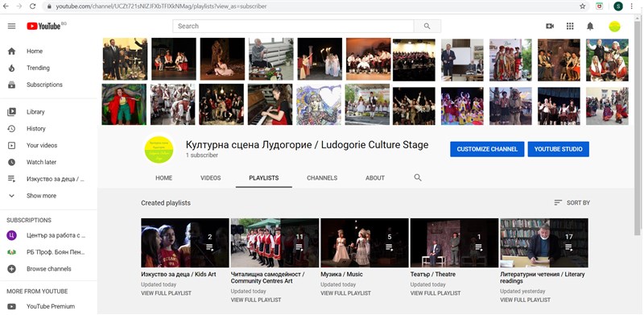The width and height of the screenshot is (644, 315).
Task: Switch to the CHANNELS tab
Action: coord(322,178)
